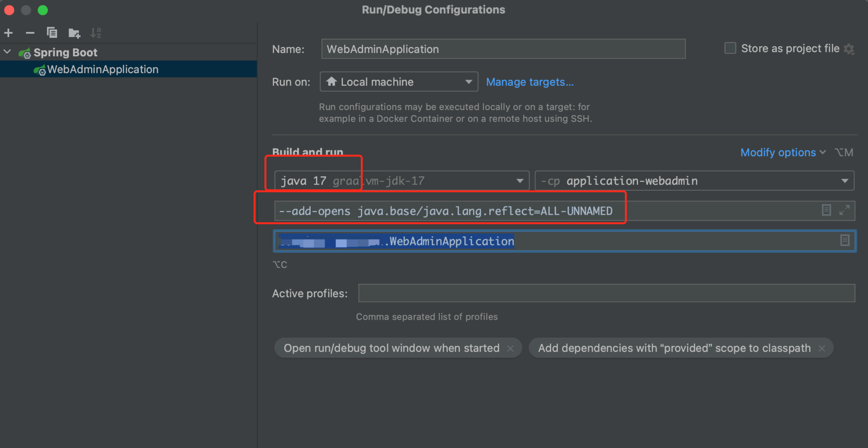Click the Active profiles input field

pos(606,293)
